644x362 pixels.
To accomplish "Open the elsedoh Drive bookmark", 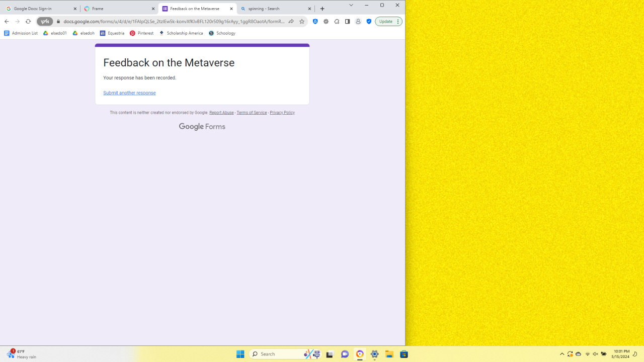I will [84, 33].
